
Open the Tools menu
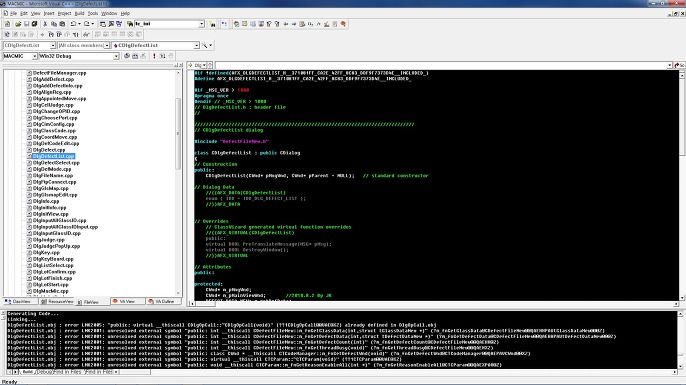93,14
